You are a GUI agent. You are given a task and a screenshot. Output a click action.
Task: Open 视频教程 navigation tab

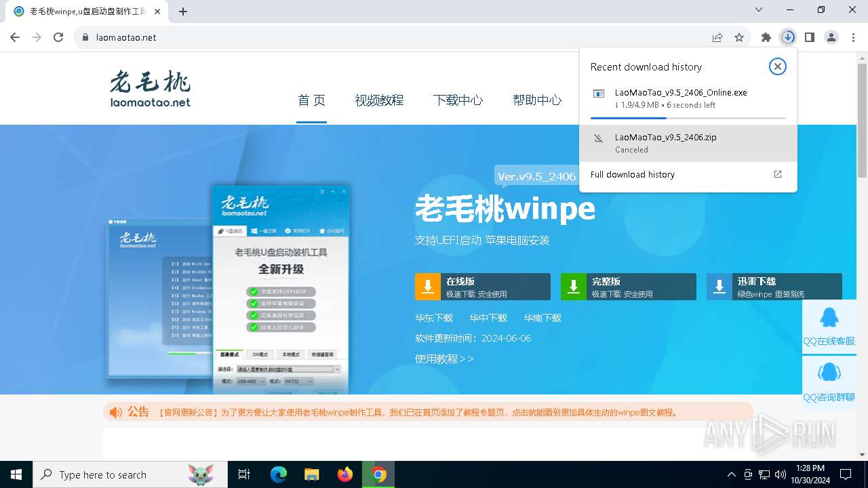coord(379,100)
